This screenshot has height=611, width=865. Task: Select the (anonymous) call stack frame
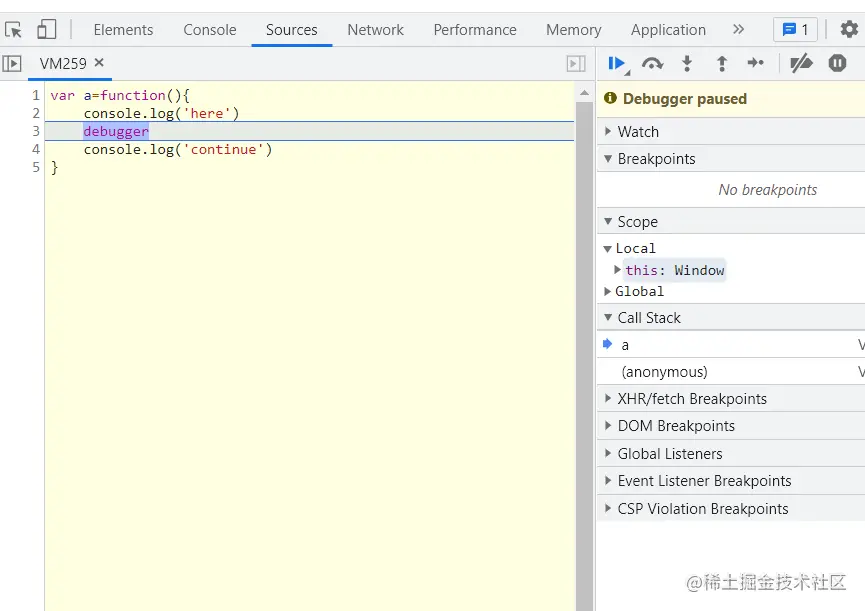point(664,372)
